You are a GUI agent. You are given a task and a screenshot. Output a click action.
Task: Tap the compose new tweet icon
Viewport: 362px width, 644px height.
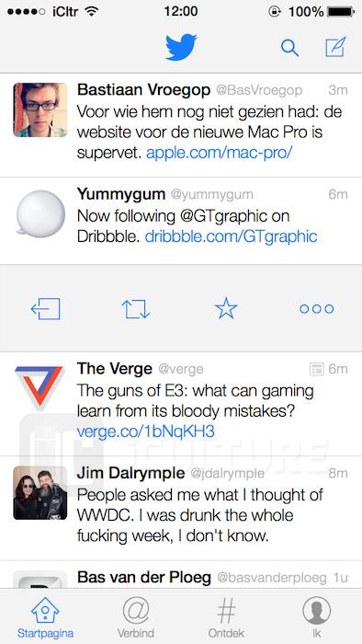[335, 47]
